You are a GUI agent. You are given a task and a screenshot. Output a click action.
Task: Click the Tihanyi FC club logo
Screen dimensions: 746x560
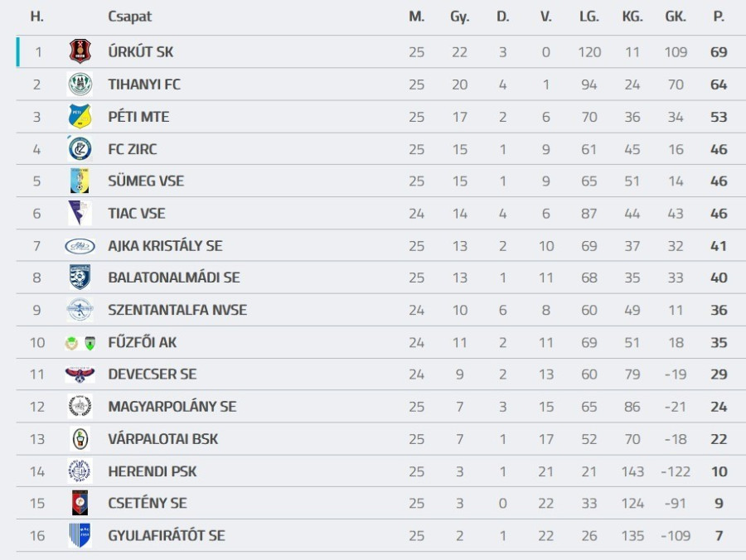[x=80, y=84]
